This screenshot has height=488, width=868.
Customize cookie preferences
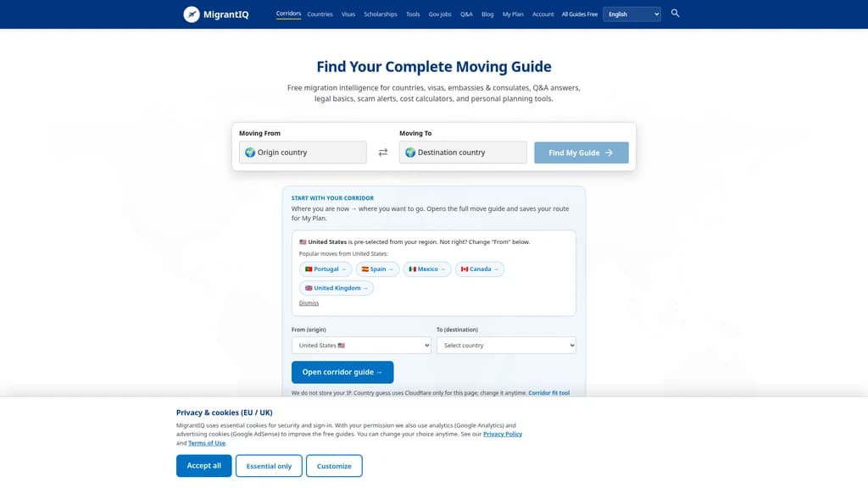[x=334, y=466]
